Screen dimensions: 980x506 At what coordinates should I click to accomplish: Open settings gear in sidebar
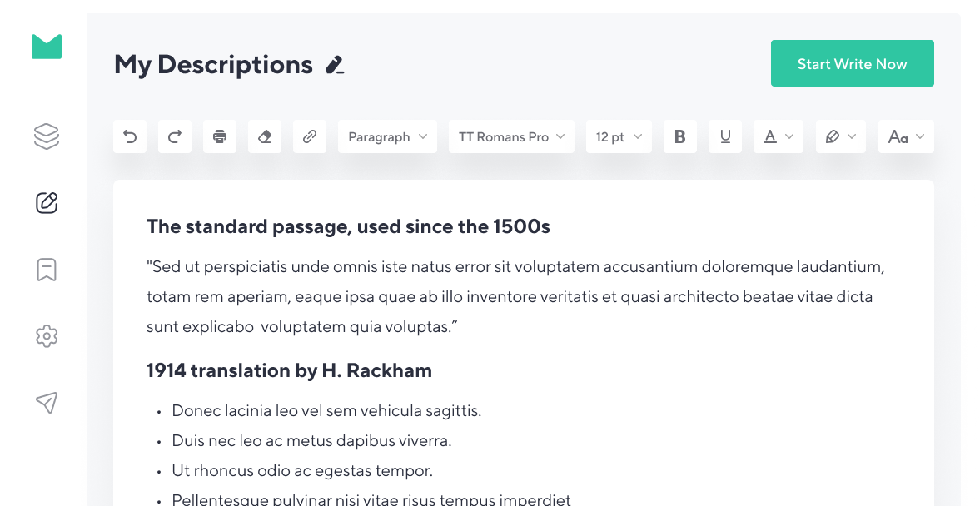tap(47, 336)
